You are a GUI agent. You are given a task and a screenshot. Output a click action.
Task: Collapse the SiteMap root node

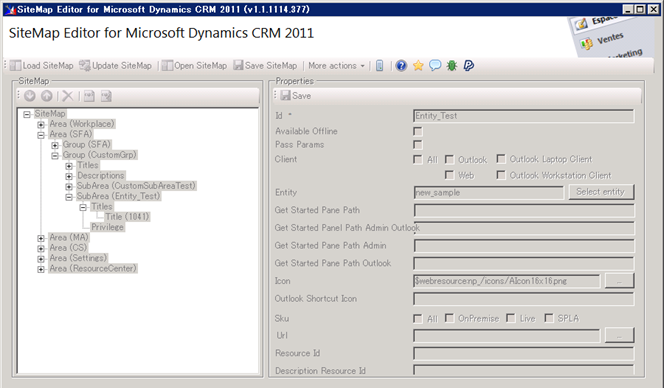coord(27,114)
